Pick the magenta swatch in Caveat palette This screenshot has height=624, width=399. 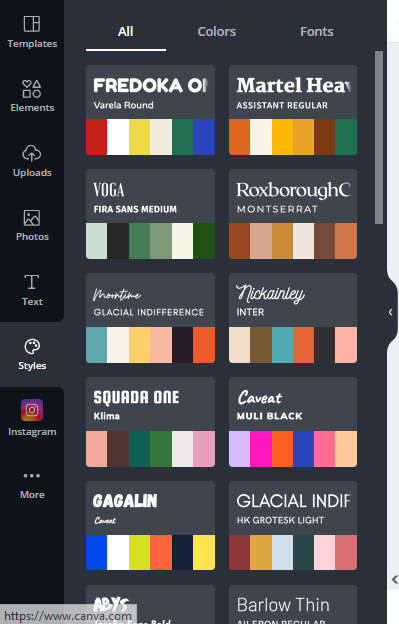(261, 449)
